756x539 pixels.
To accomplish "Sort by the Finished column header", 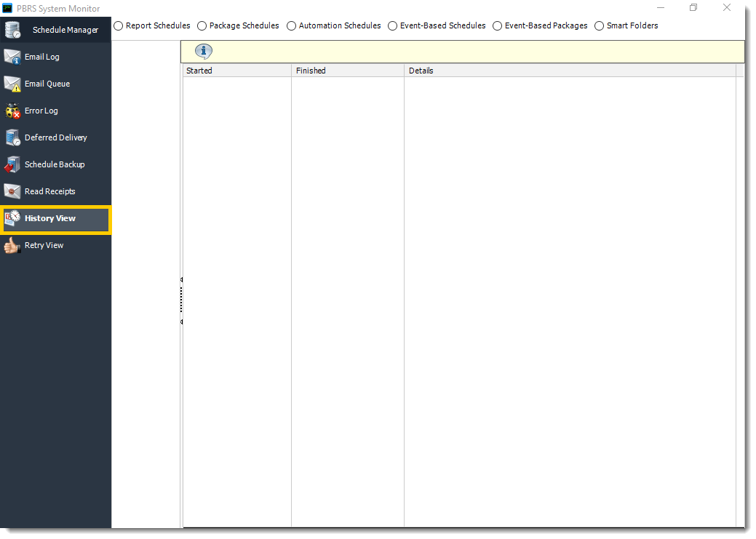I will click(348, 71).
